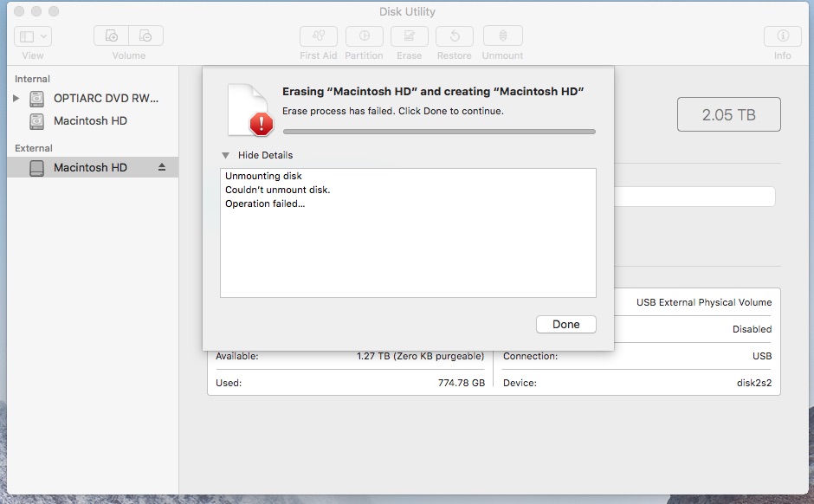814x504 pixels.
Task: Click the Partition toolbar icon
Action: tap(364, 36)
